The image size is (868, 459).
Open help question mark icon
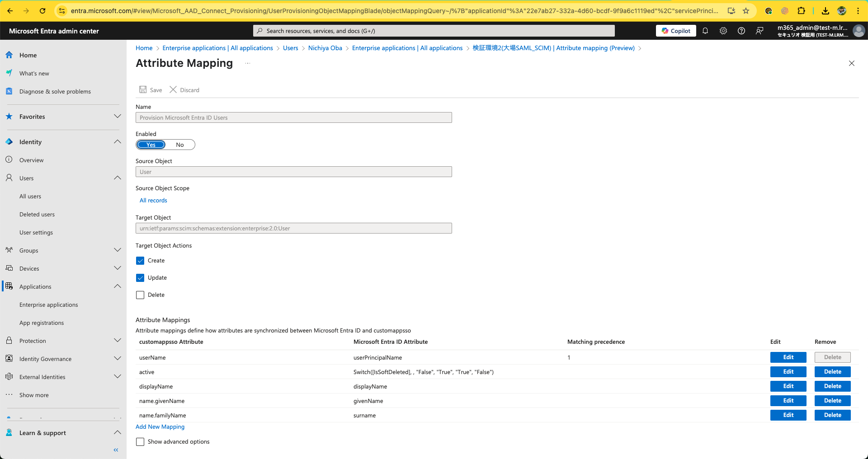741,31
